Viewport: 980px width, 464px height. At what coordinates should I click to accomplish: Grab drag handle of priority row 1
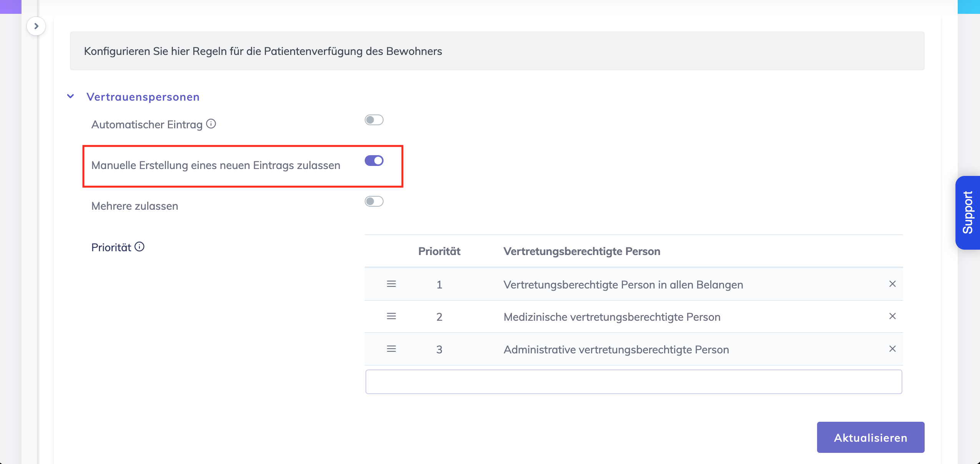click(391, 284)
